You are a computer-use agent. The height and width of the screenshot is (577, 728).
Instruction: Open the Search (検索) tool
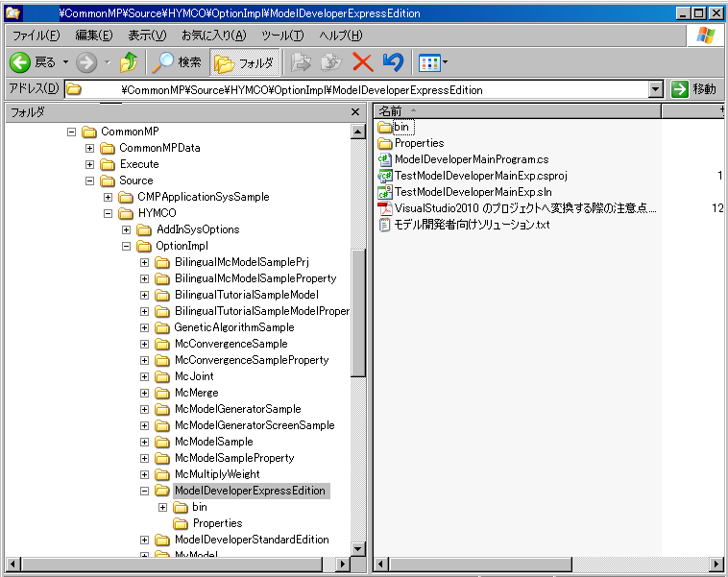pos(178,62)
